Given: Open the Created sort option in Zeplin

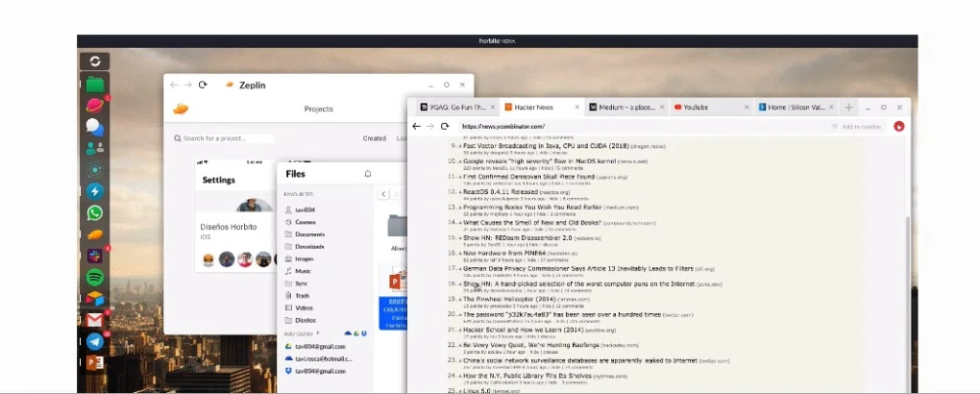Looking at the screenshot, I should [x=374, y=138].
